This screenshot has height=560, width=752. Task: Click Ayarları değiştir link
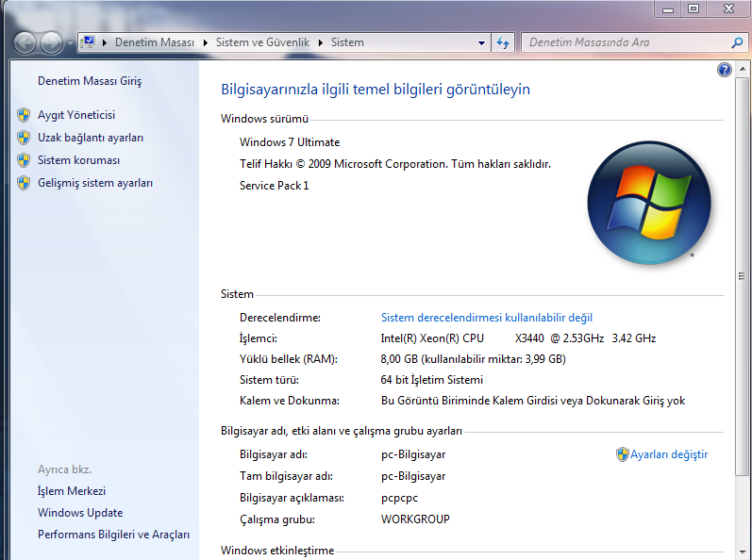(669, 454)
